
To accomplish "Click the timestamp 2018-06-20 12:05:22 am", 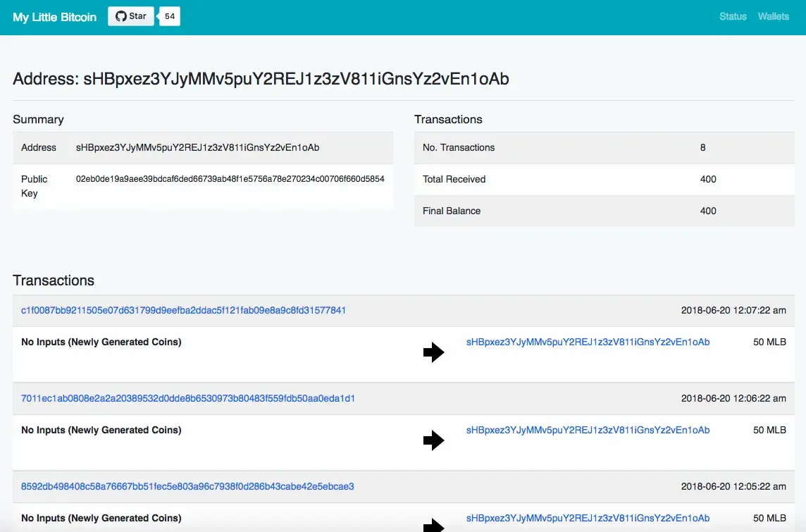I will pyautogui.click(x=733, y=486).
